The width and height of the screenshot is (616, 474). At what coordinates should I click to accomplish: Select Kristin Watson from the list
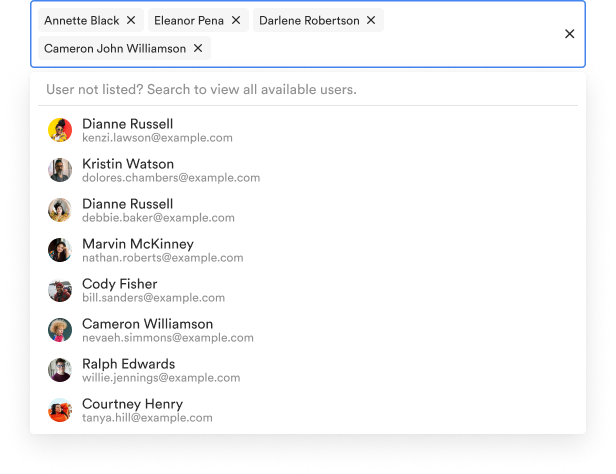coord(308,170)
